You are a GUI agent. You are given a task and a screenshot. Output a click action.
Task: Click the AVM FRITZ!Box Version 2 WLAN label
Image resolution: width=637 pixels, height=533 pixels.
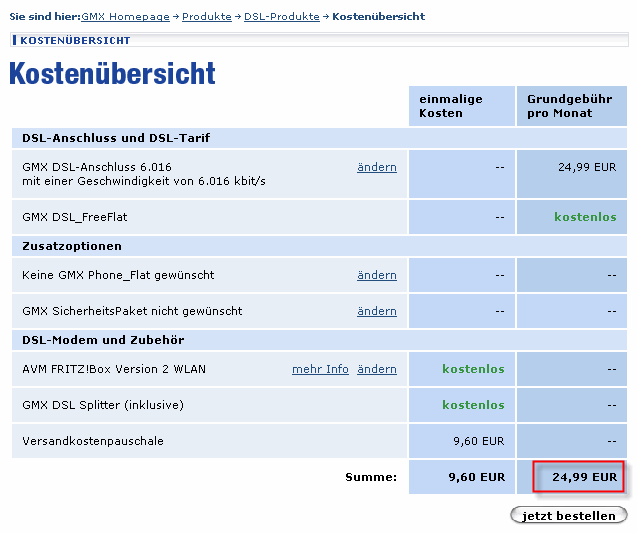point(114,369)
